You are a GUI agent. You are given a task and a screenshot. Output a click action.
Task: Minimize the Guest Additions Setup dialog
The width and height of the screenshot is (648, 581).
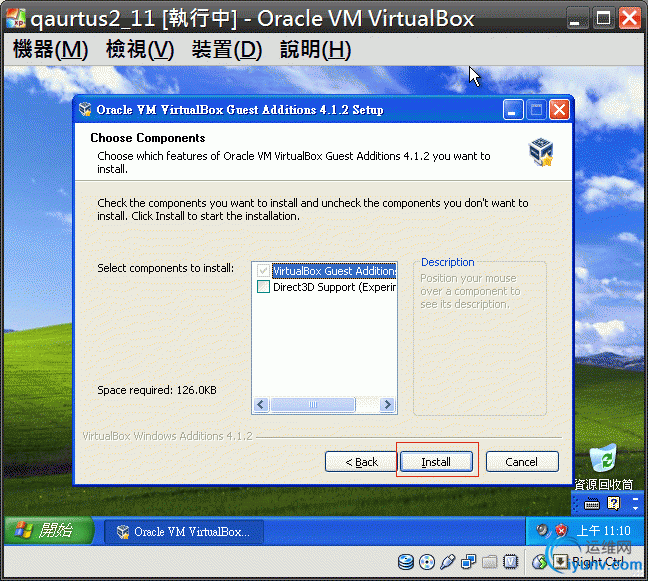coord(513,110)
